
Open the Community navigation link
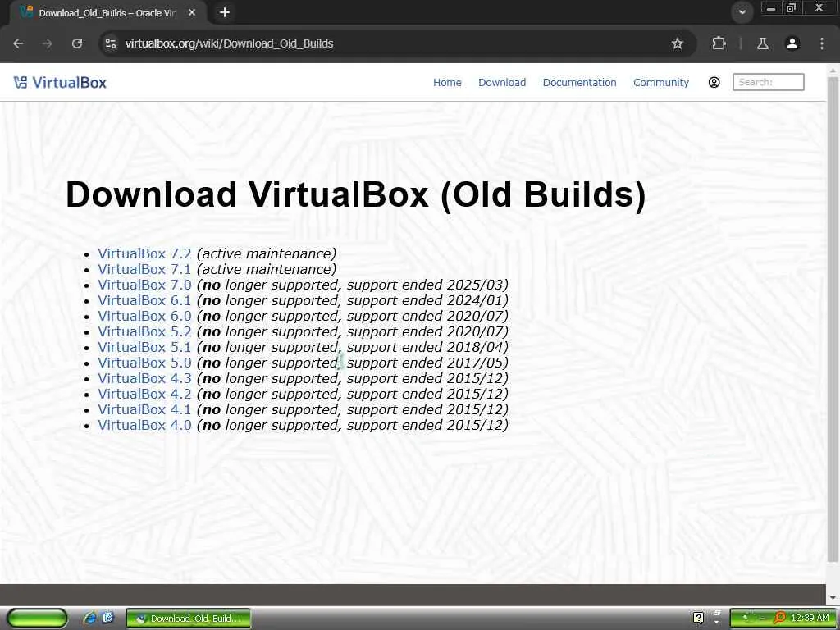[x=661, y=83]
